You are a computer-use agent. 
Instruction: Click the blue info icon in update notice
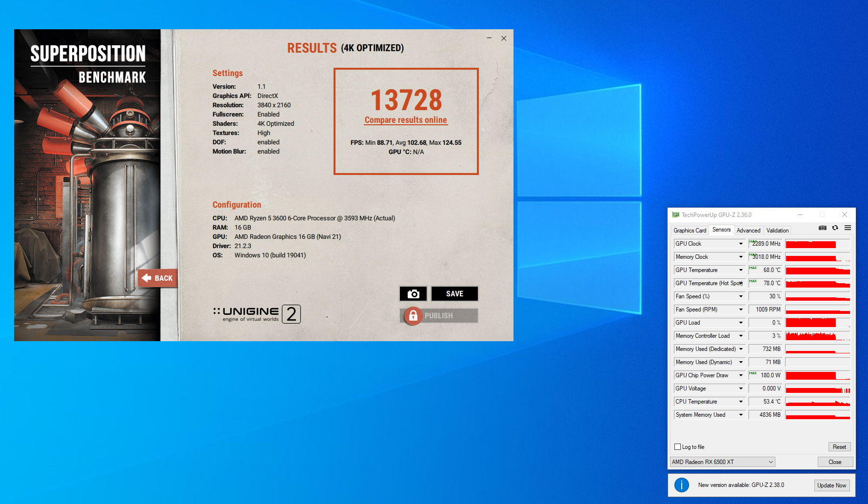pos(682,485)
